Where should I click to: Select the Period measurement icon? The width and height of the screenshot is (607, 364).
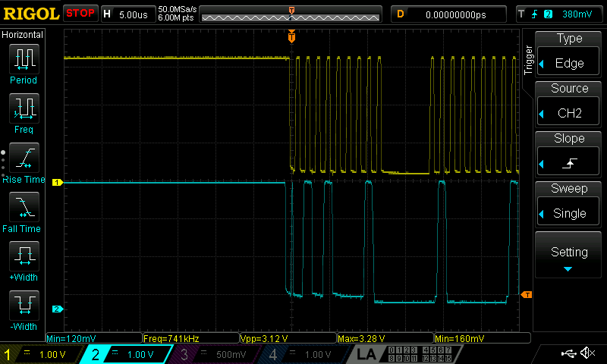pos(24,59)
